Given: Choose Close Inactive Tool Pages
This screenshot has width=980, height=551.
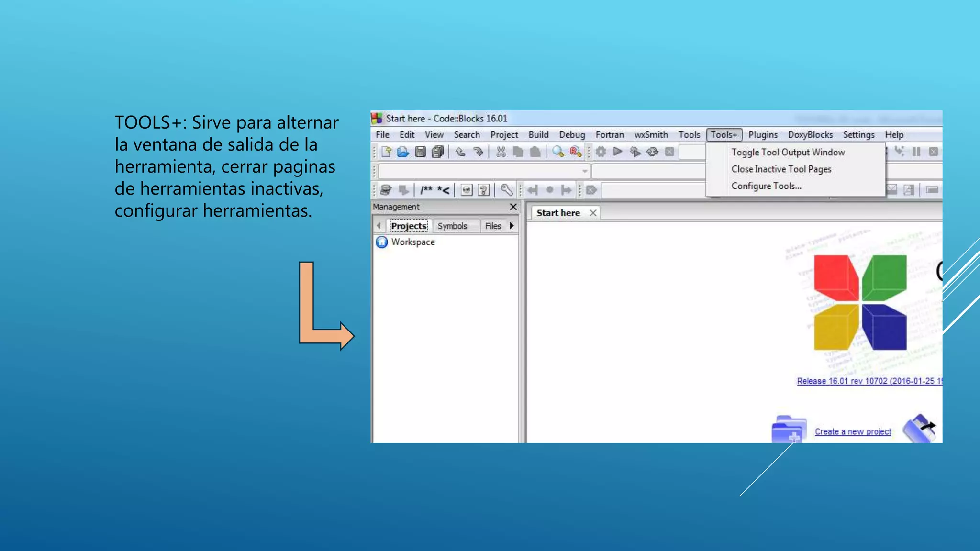Looking at the screenshot, I should [796, 169].
